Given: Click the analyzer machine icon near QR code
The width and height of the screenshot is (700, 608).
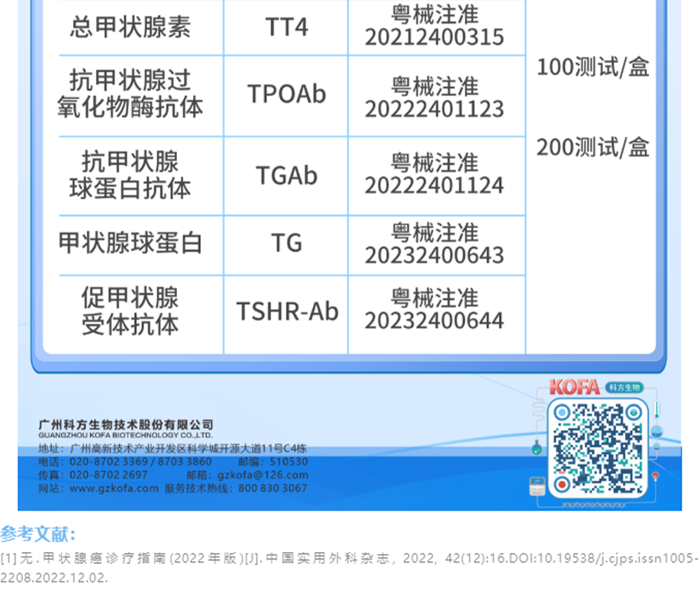Looking at the screenshot, I should tap(537, 484).
